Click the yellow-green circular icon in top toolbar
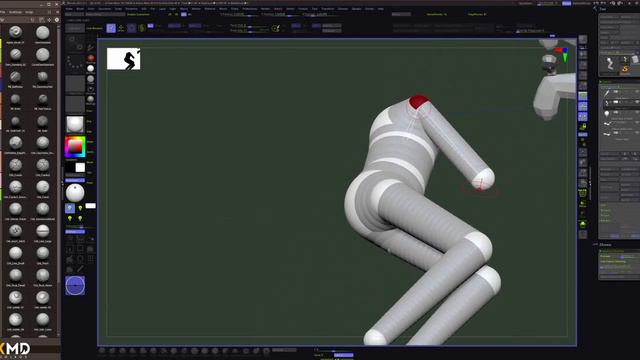 point(276,28)
